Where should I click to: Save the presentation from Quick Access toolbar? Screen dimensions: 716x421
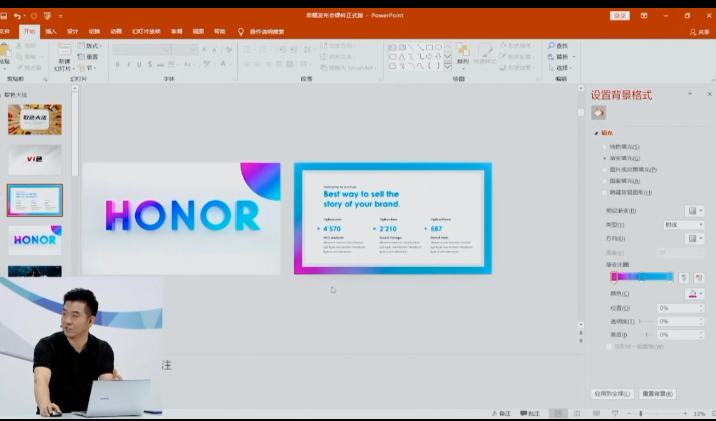pos(4,16)
